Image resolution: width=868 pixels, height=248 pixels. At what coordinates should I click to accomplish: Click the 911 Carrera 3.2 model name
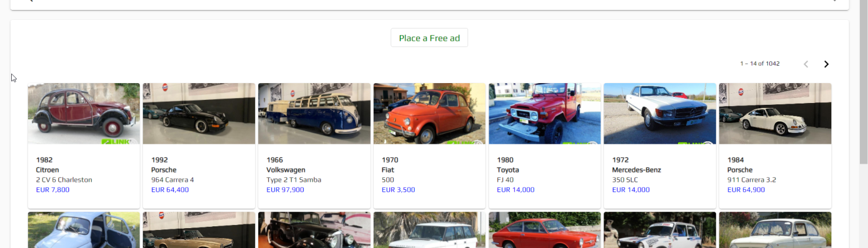pos(751,180)
